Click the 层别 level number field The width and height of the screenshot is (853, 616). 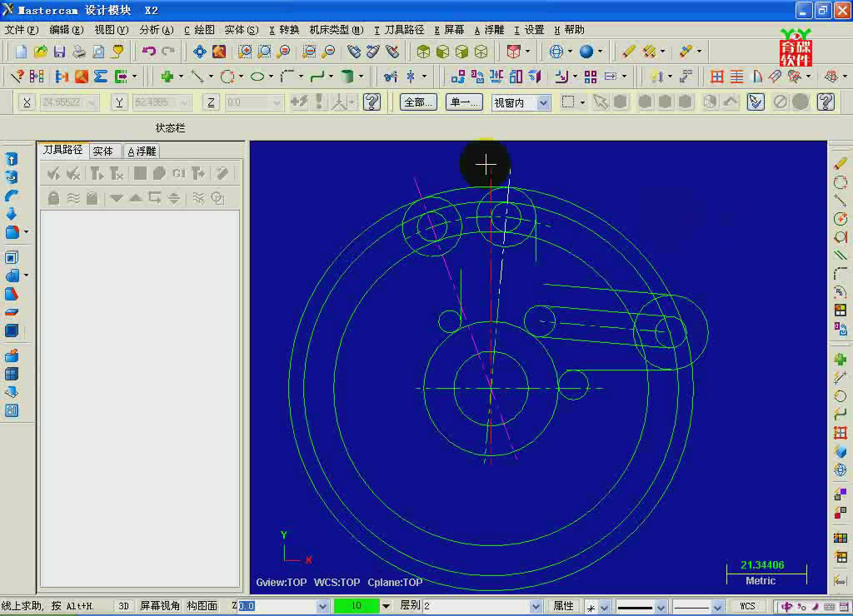click(477, 606)
